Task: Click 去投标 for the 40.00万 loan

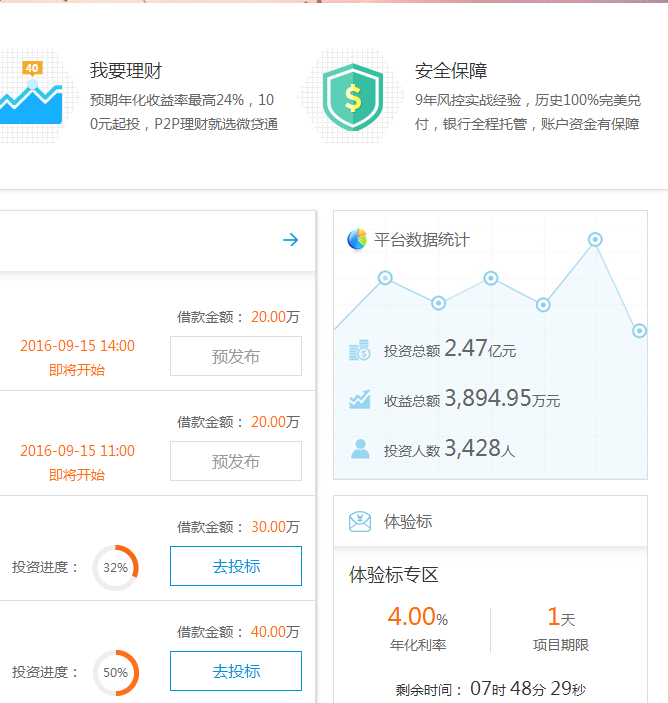Action: tap(236, 671)
